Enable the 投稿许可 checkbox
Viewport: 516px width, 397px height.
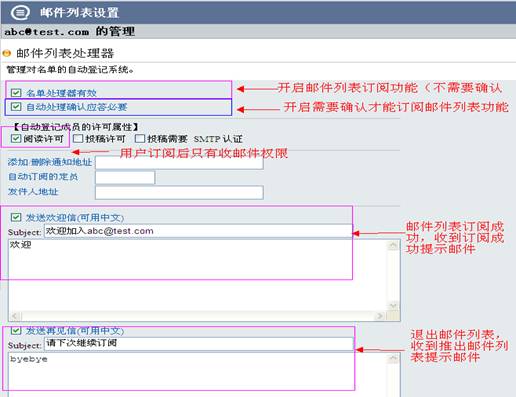(78, 138)
